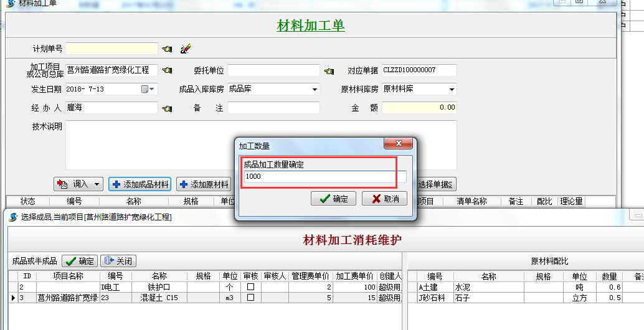Click lookup icon beside 经办人 field
Viewport: 644px width, 330px height.
(167, 108)
